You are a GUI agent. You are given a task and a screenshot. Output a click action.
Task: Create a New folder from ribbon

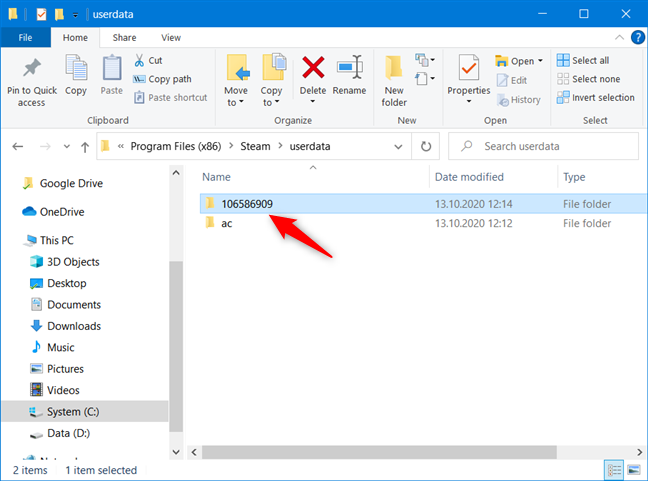click(x=394, y=80)
